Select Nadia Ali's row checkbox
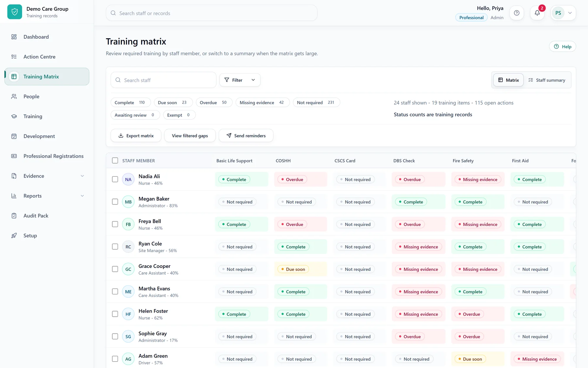 coord(115,179)
